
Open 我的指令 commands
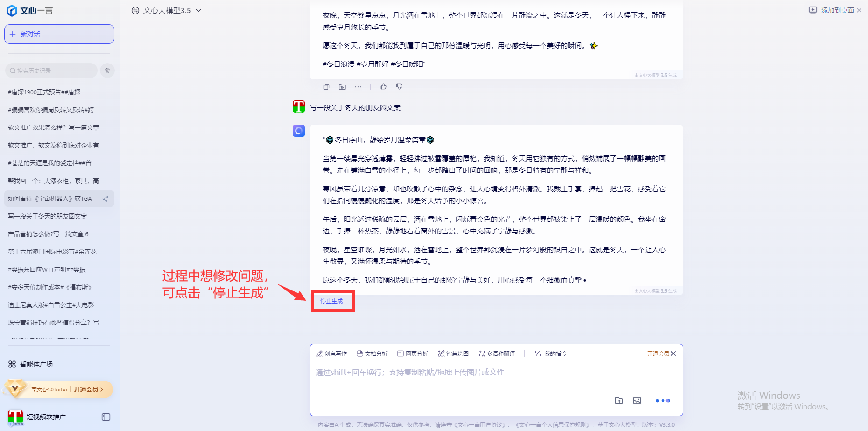pos(550,353)
